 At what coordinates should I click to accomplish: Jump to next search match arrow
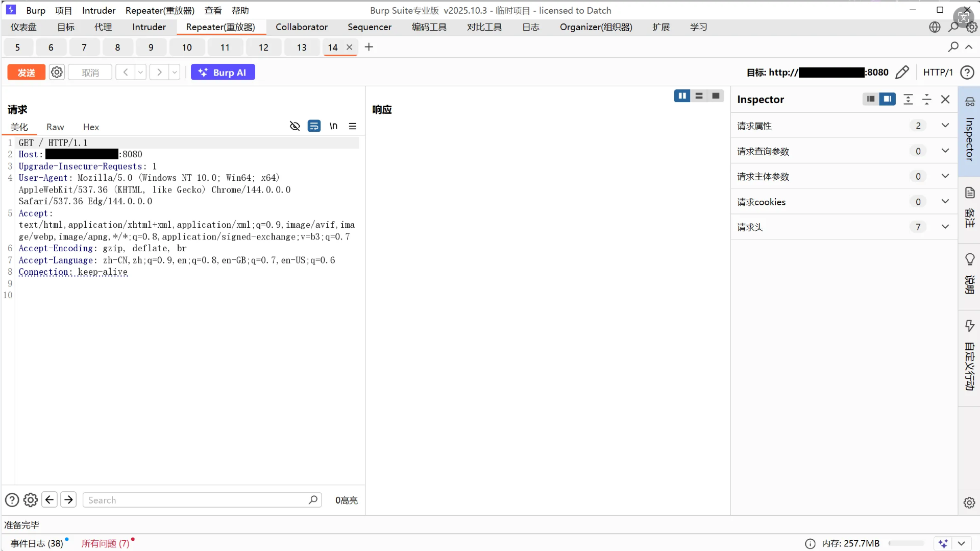[x=68, y=499]
